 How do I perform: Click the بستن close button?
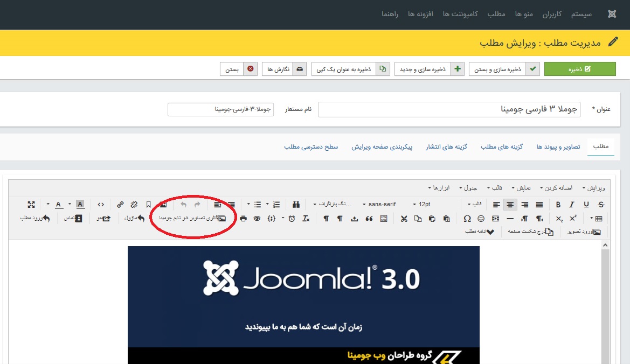click(239, 69)
